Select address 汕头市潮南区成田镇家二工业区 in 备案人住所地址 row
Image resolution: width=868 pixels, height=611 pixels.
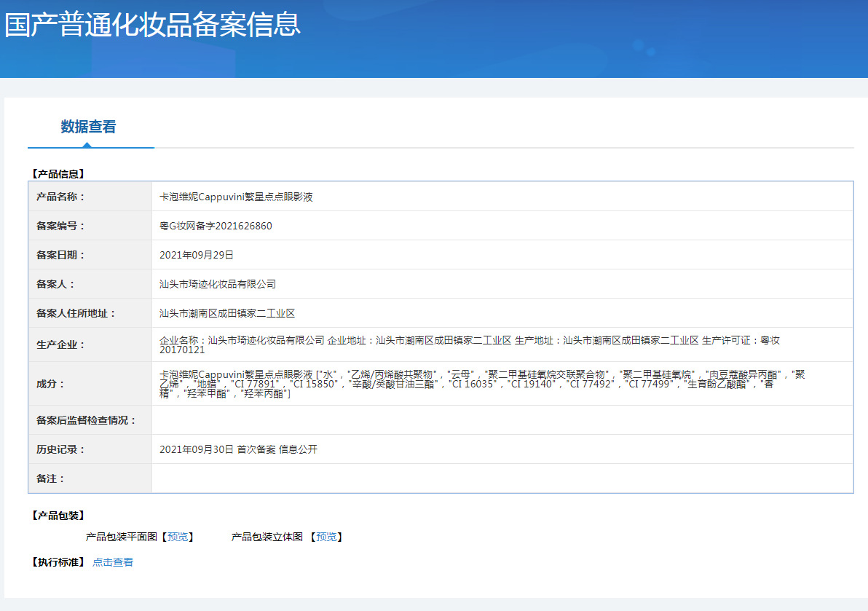[x=227, y=313]
